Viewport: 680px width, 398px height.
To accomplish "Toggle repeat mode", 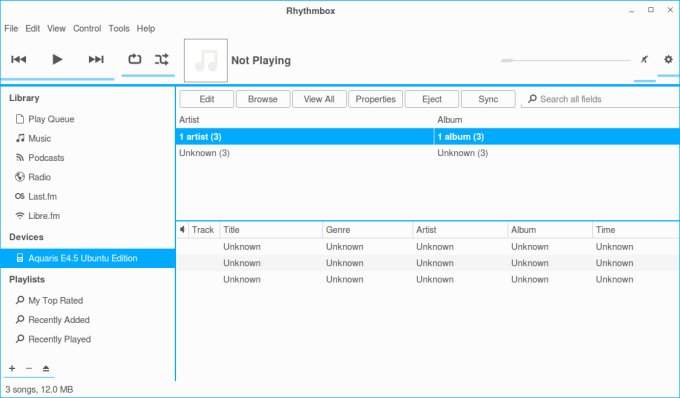I will 134,59.
